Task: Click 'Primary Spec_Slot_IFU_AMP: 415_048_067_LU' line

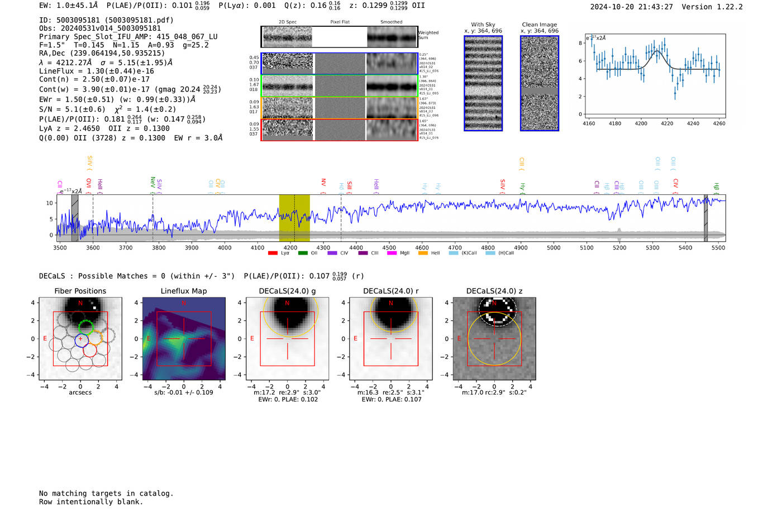Action: tap(128, 37)
